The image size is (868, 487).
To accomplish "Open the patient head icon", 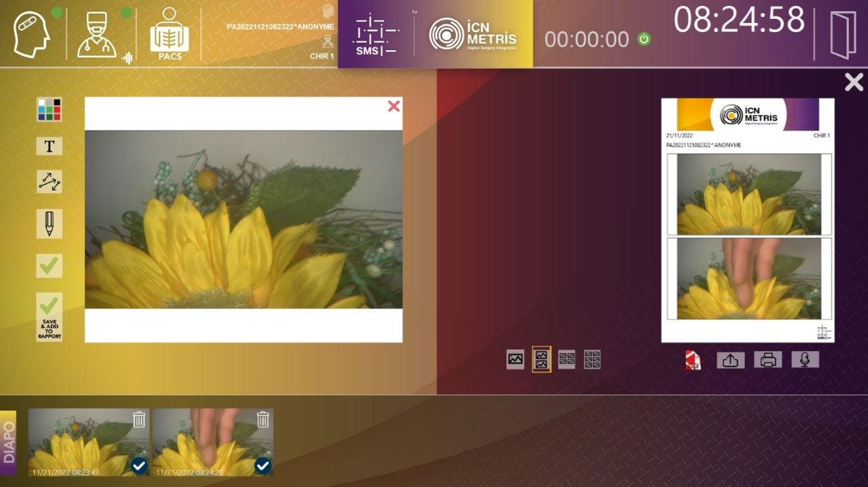I will point(31,34).
